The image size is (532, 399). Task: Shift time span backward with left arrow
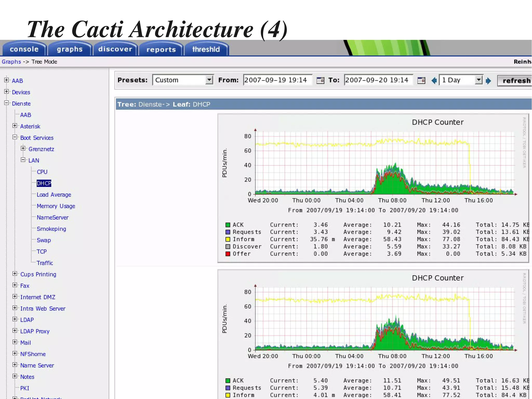(x=434, y=81)
